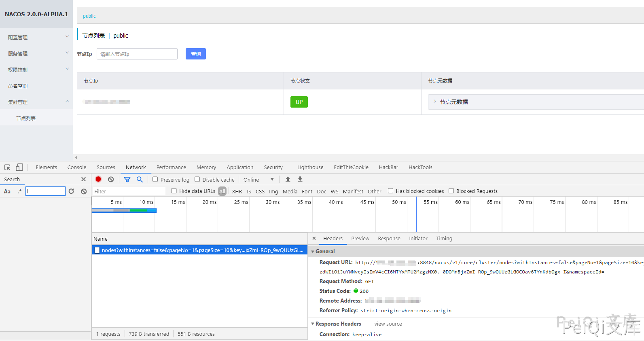Close the Search panel

click(83, 179)
